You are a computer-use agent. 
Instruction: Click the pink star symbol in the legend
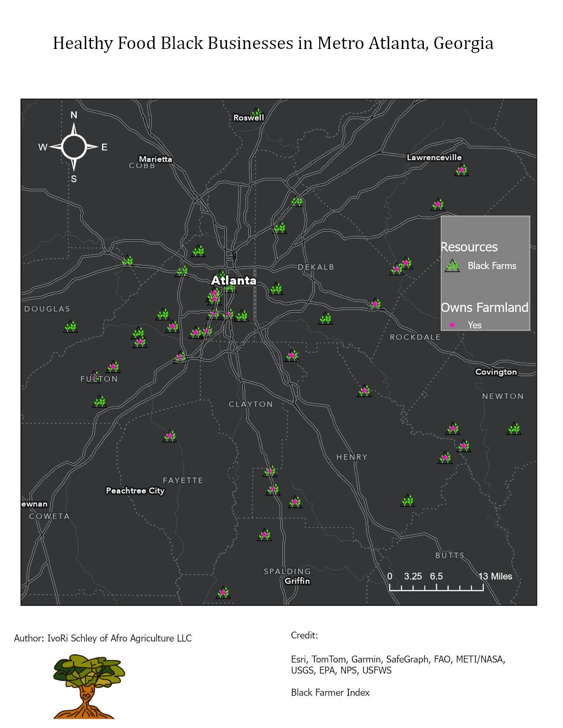[452, 325]
